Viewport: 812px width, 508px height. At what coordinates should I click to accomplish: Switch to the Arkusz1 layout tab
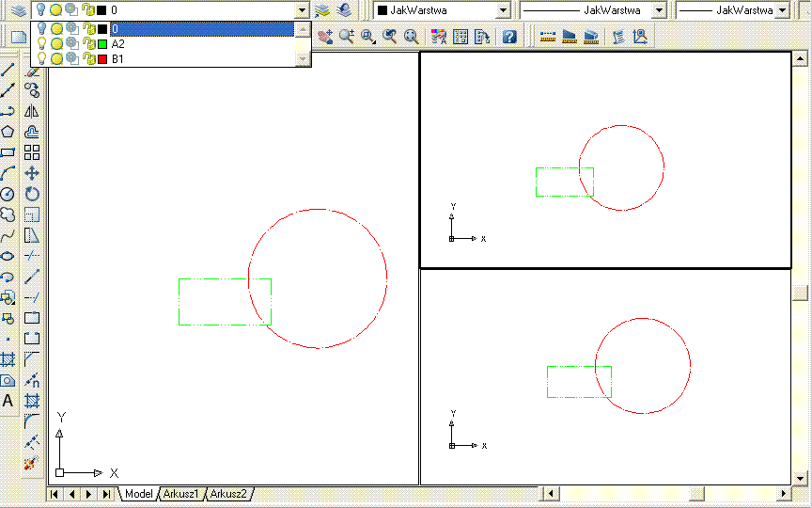pyautogui.click(x=180, y=494)
